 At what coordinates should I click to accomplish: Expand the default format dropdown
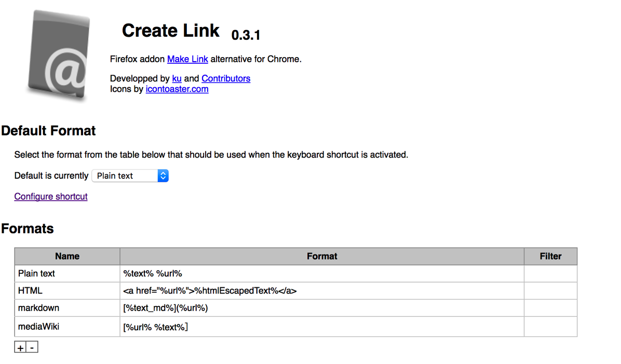130,176
